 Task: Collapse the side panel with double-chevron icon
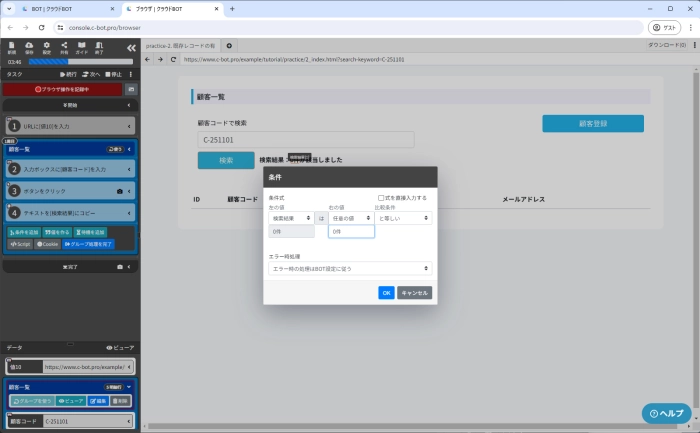click(x=131, y=47)
